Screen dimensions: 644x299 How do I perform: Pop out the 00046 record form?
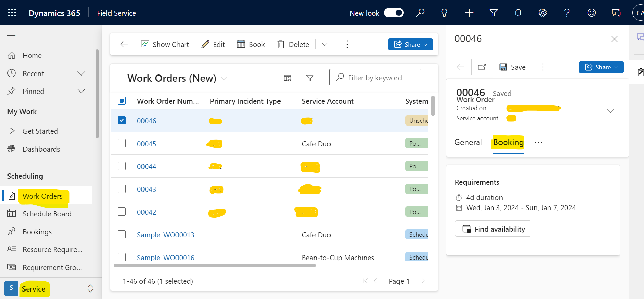(x=482, y=67)
